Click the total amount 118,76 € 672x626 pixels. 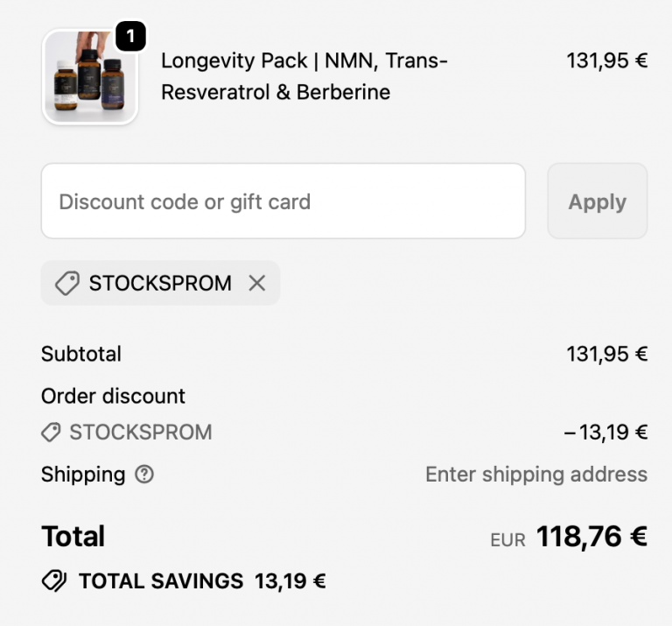point(591,537)
